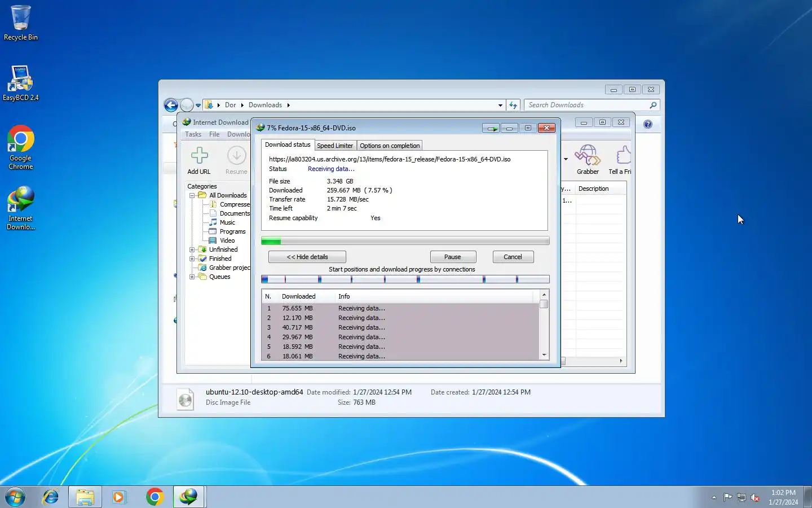The width and height of the screenshot is (812, 508).
Task: Pause the Fedora download
Action: point(453,257)
